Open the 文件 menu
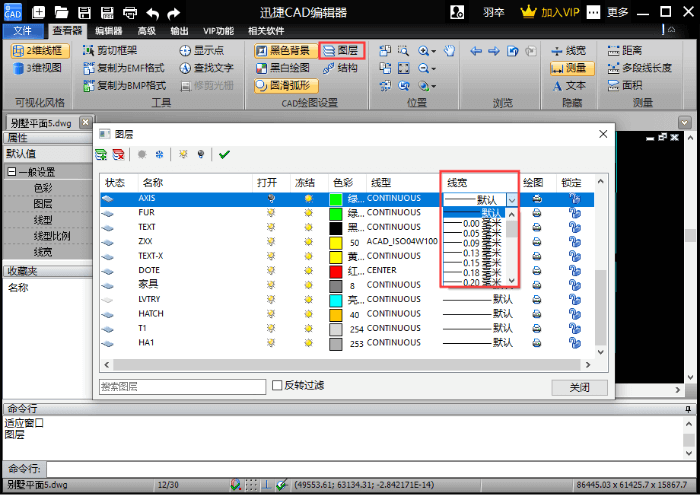Image resolution: width=700 pixels, height=495 pixels. point(22,31)
